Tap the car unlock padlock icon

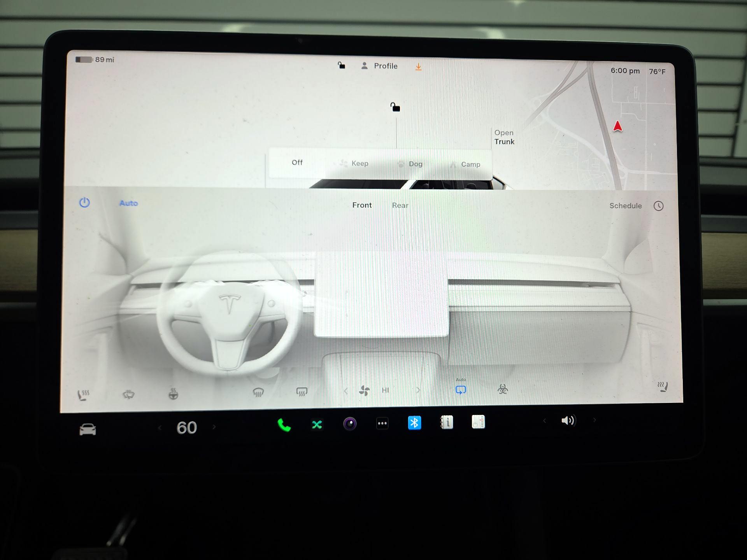[x=395, y=107]
